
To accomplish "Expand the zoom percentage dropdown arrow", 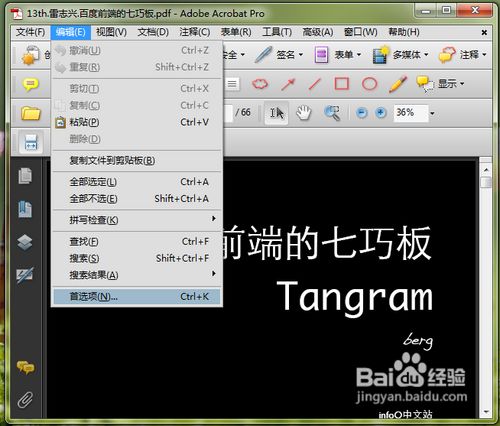I will tap(432, 113).
